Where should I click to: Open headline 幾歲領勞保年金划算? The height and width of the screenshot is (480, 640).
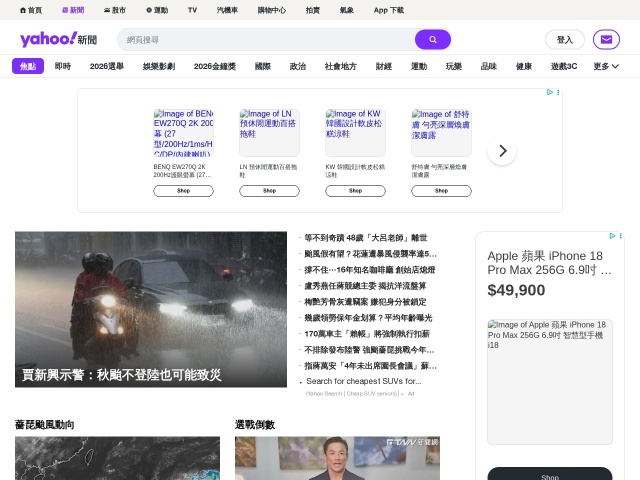coord(368,318)
